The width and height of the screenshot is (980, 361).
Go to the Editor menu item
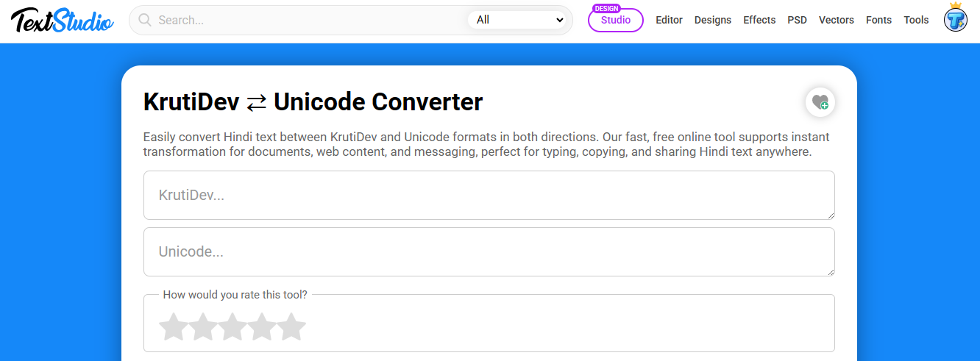(x=670, y=20)
